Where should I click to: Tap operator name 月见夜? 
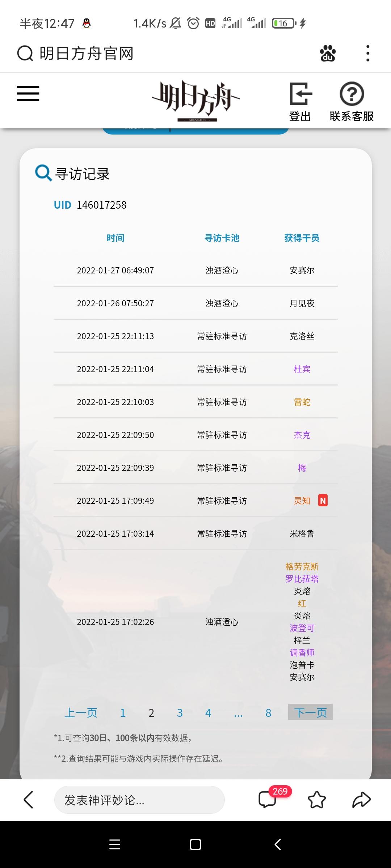tap(302, 303)
